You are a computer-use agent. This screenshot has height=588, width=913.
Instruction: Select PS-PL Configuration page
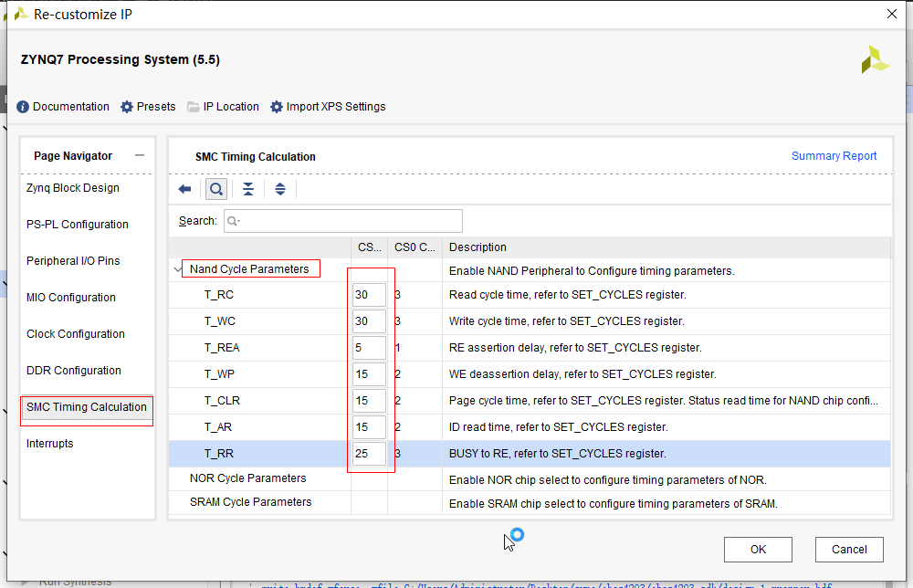(78, 225)
